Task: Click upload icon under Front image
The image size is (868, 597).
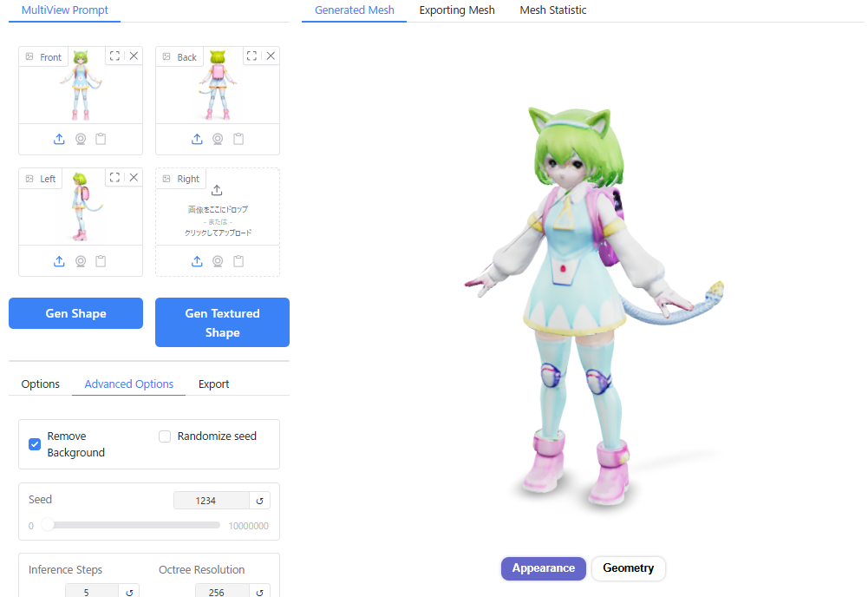Action: [x=59, y=139]
